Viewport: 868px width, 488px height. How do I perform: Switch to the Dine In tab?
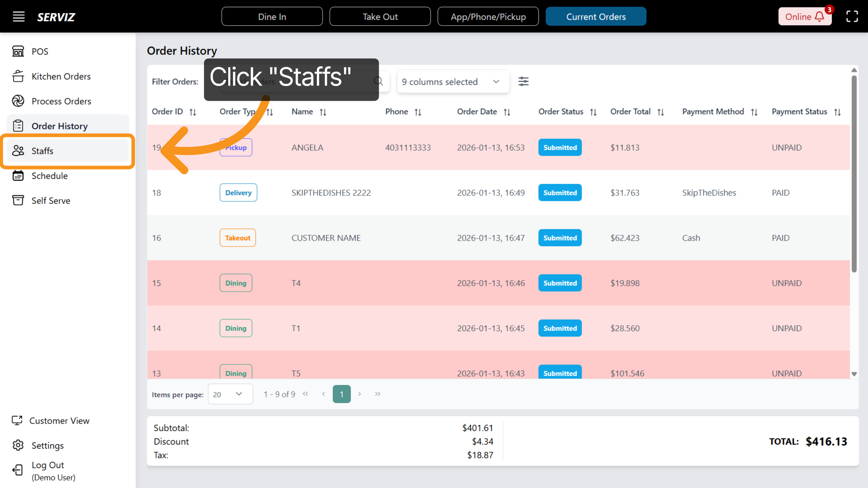tap(272, 17)
